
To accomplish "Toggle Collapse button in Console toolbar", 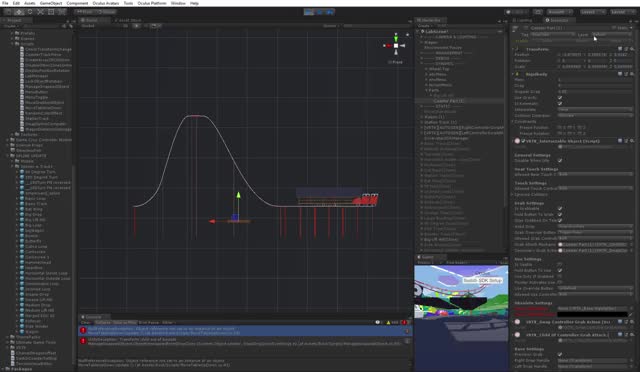I will click(103, 323).
